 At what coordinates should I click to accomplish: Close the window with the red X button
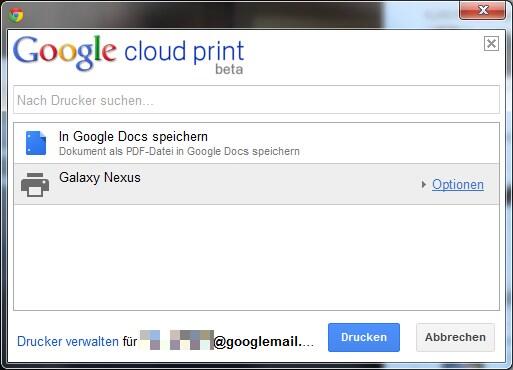pos(482,10)
